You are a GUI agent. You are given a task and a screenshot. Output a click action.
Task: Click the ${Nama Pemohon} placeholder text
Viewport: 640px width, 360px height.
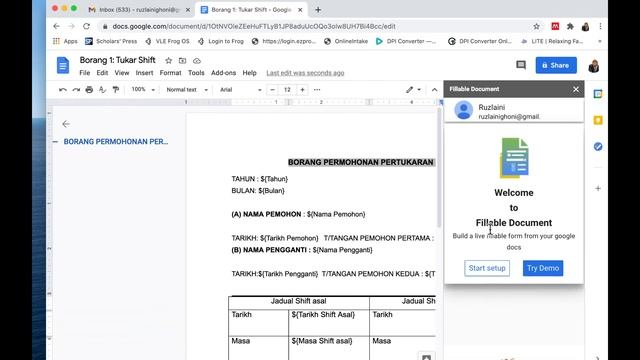pyautogui.click(x=336, y=214)
